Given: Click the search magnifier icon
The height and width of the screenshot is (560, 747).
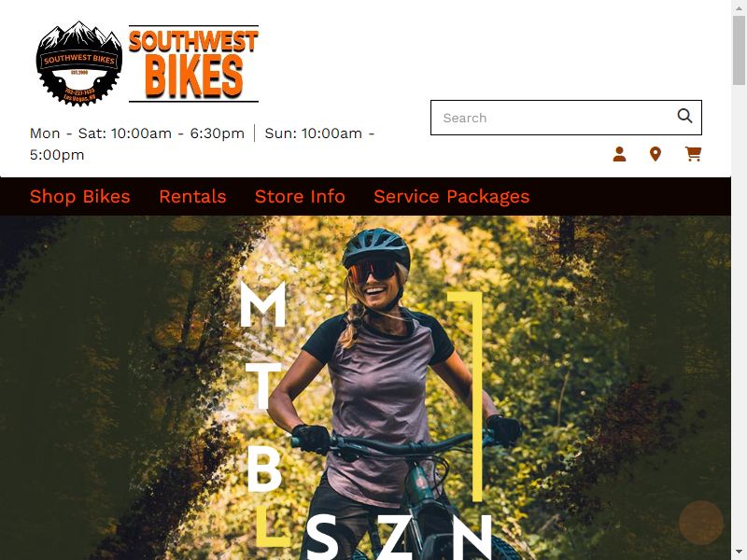Looking at the screenshot, I should (x=684, y=116).
